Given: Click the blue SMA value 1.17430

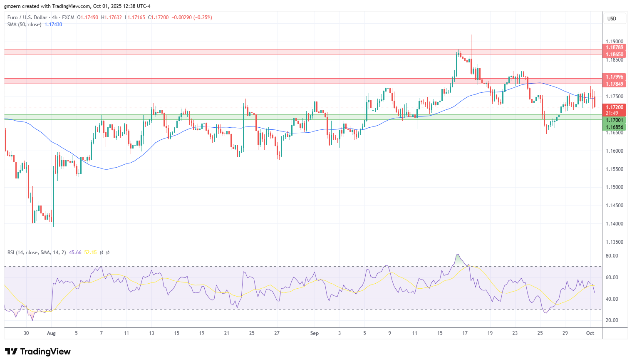Looking at the screenshot, I should tap(53, 25).
